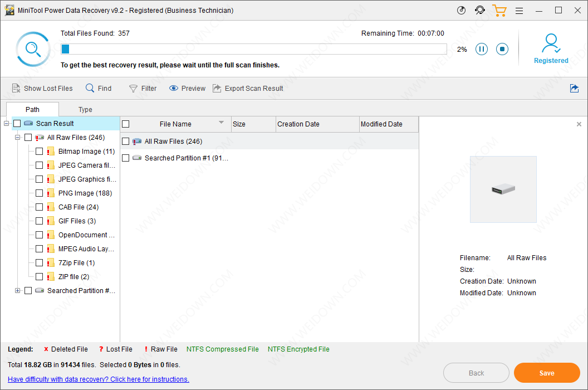Click the drive preview thumbnail
The width and height of the screenshot is (588, 390).
pyautogui.click(x=503, y=189)
